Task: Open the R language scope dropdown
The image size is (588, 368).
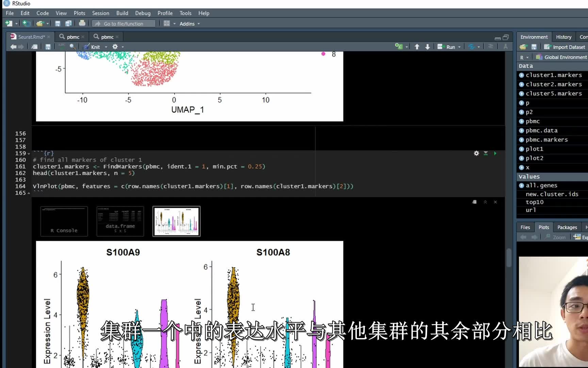Action: (524, 57)
